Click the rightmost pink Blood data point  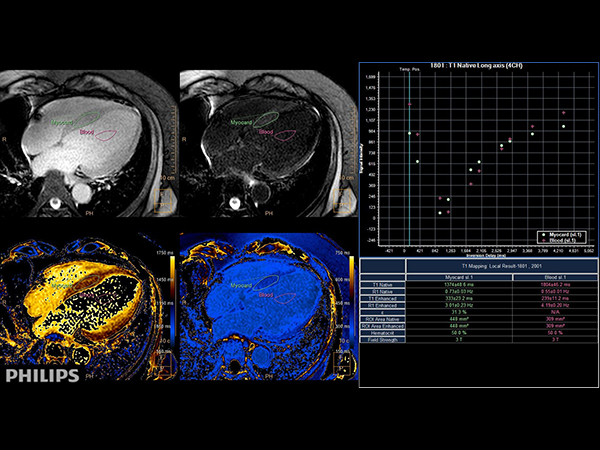[x=564, y=113]
